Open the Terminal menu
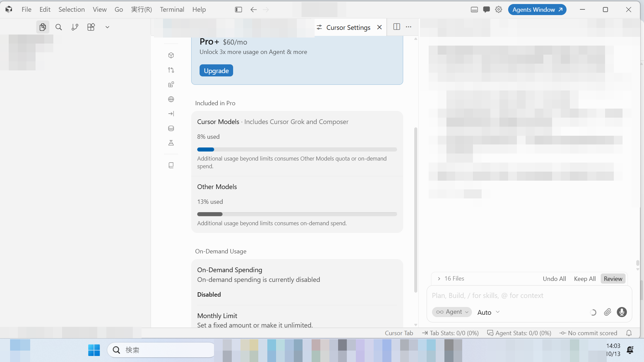 (x=172, y=10)
